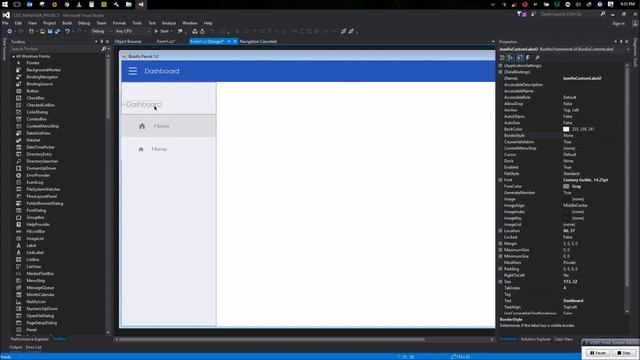Click the Toolbox search magnifier icon
The width and height of the screenshot is (640, 360).
[104, 49]
